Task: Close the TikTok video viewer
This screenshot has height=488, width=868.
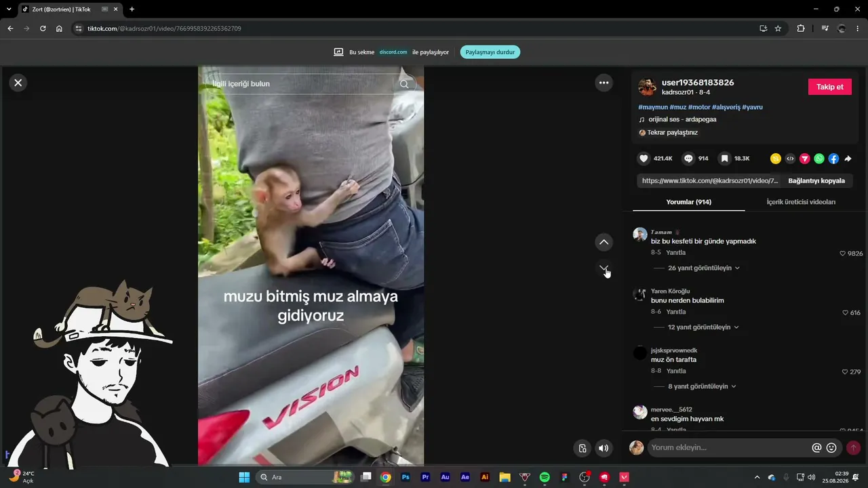Action: [x=18, y=83]
